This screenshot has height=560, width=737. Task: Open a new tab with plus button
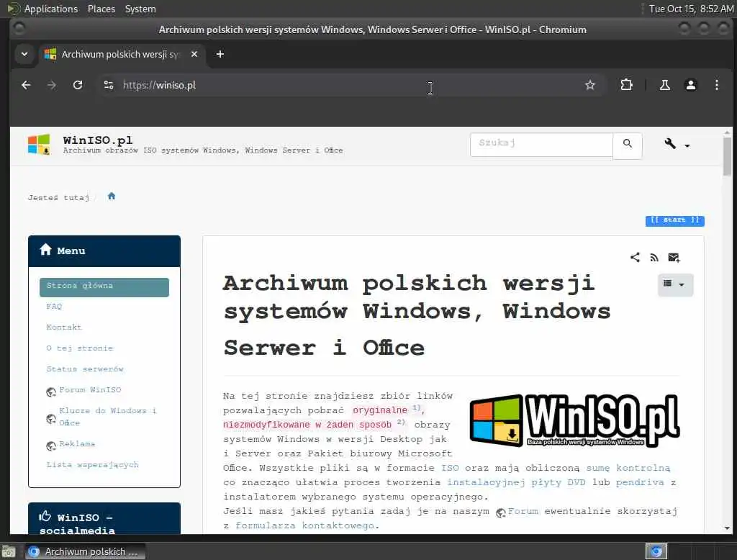tap(220, 54)
